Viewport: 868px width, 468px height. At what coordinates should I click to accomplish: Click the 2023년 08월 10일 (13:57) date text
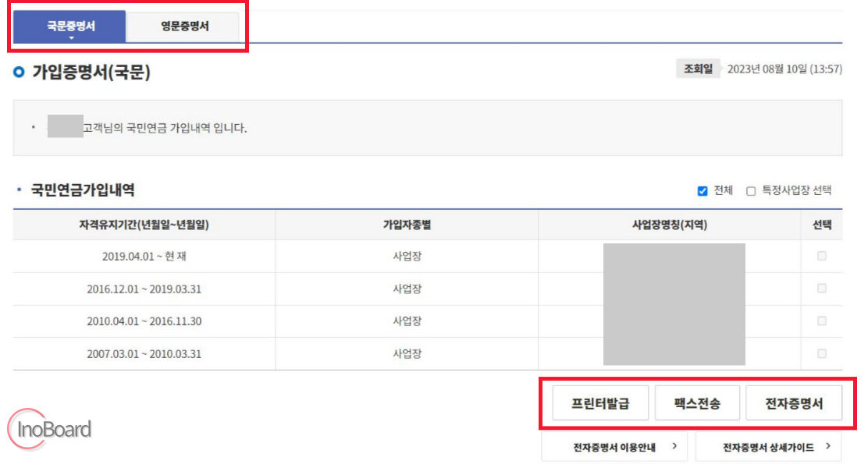[784, 69]
